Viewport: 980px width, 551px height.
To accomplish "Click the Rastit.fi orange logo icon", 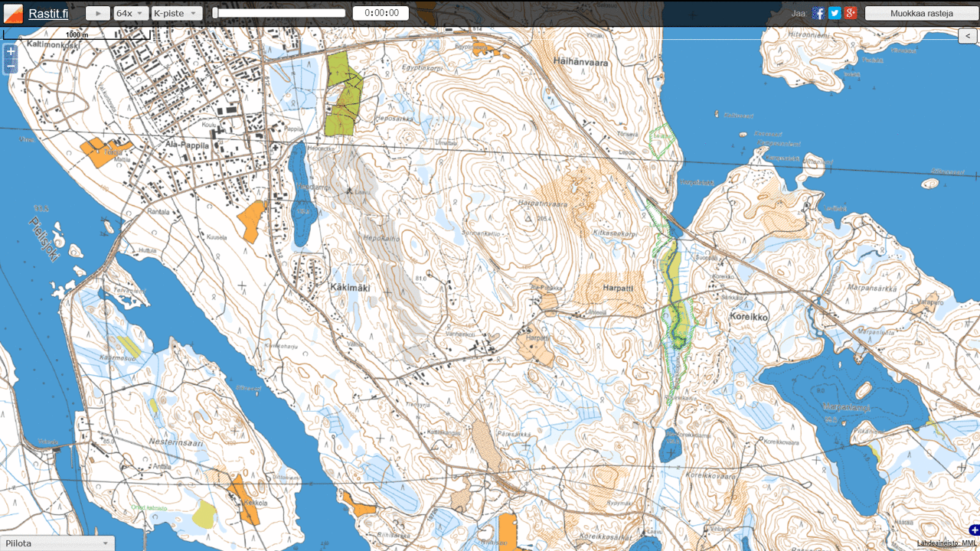I will coord(13,13).
